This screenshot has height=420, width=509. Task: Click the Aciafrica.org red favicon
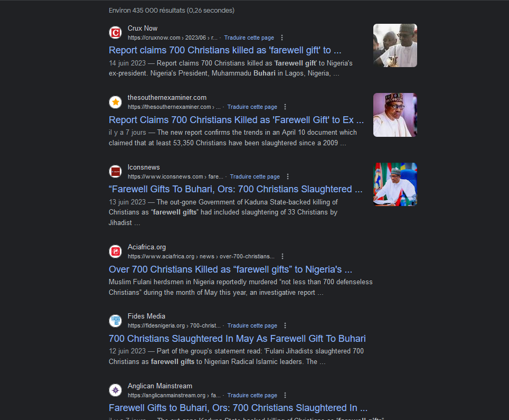pos(115,251)
